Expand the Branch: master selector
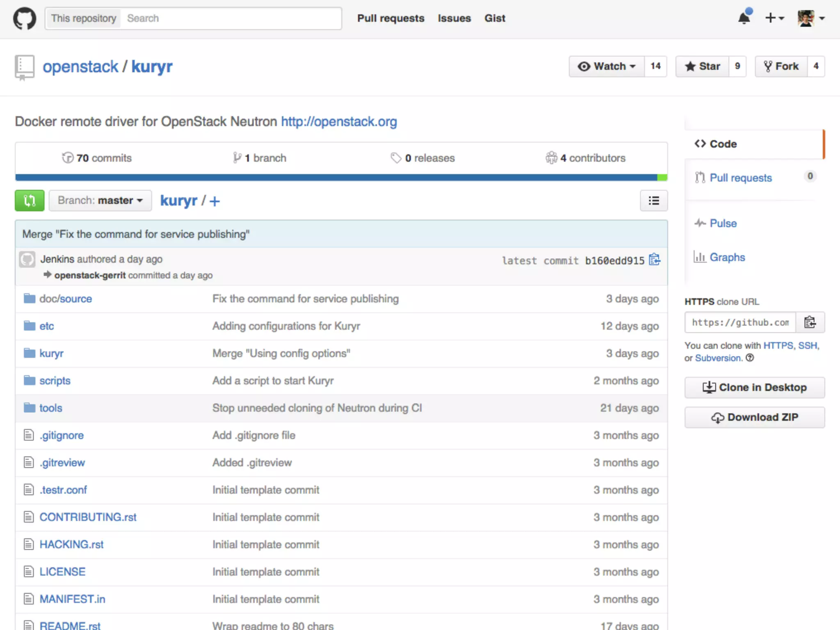This screenshot has height=630, width=840. click(x=100, y=201)
